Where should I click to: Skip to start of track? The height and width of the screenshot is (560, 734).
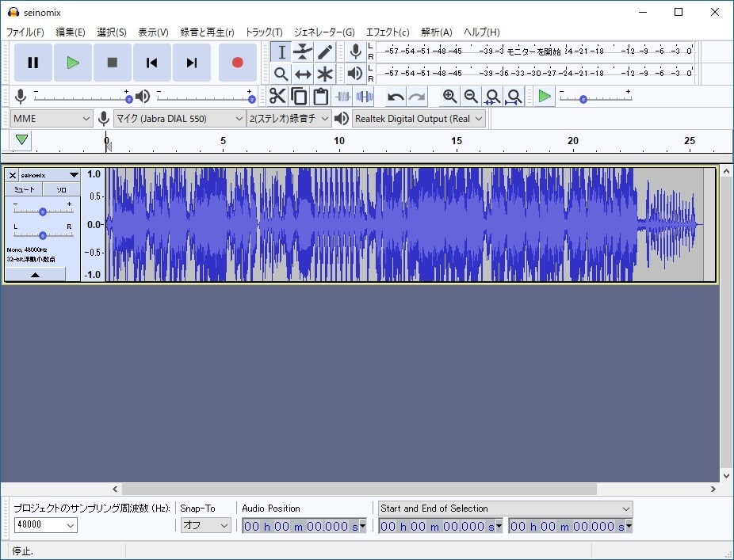point(151,63)
